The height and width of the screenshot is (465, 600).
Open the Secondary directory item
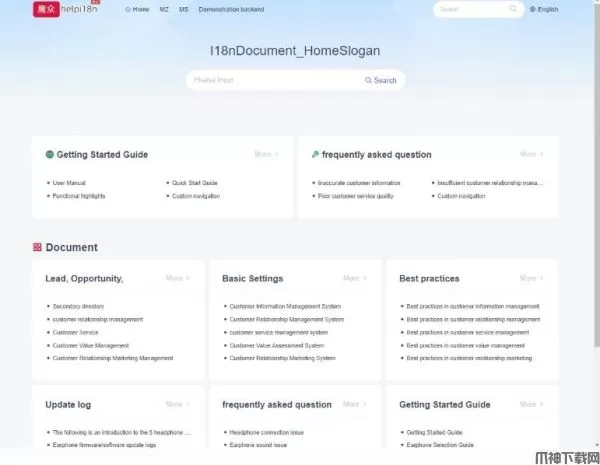[x=78, y=307]
